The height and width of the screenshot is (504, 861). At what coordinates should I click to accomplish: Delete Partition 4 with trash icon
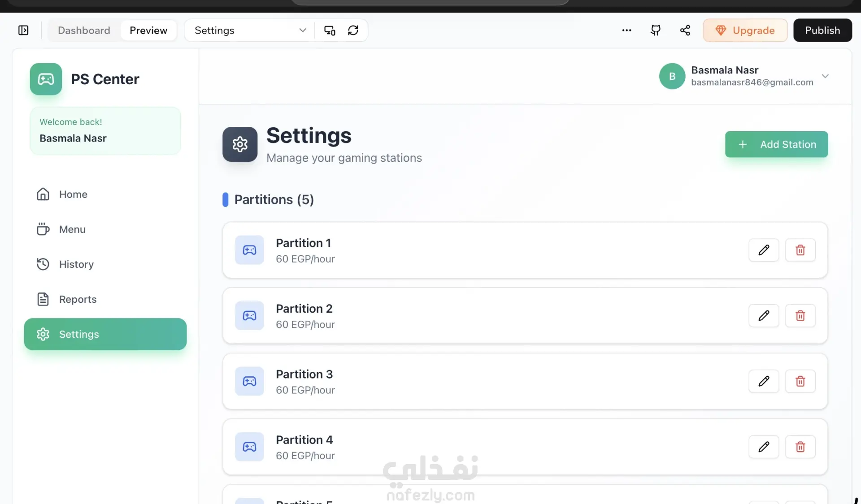(x=800, y=447)
